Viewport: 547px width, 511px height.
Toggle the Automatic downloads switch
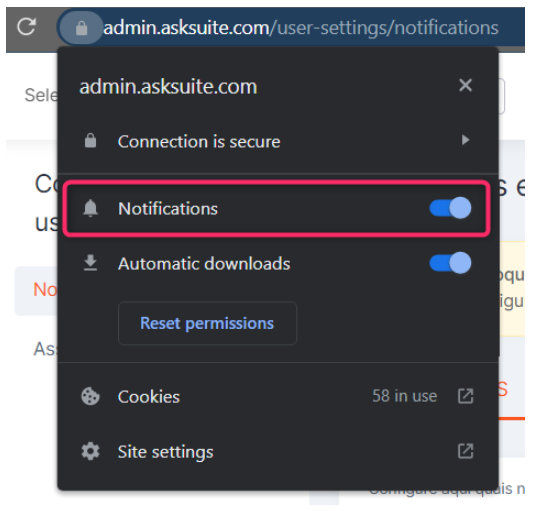(x=450, y=263)
